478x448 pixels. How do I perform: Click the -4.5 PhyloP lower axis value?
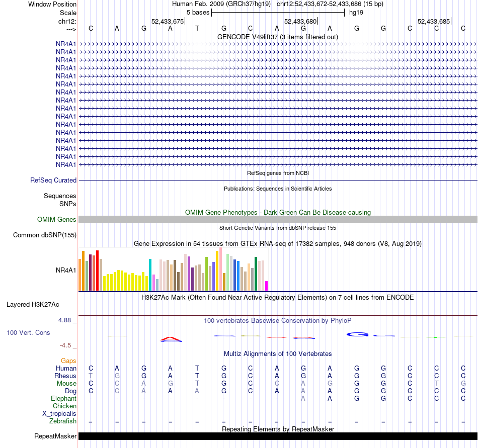click(x=65, y=345)
